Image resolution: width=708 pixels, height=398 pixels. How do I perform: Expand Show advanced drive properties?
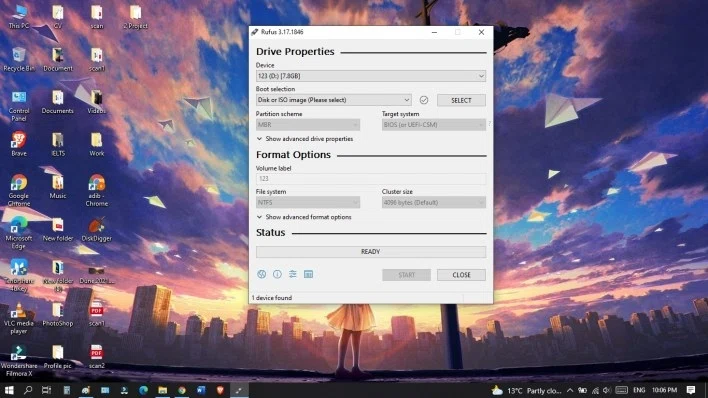[x=305, y=139]
